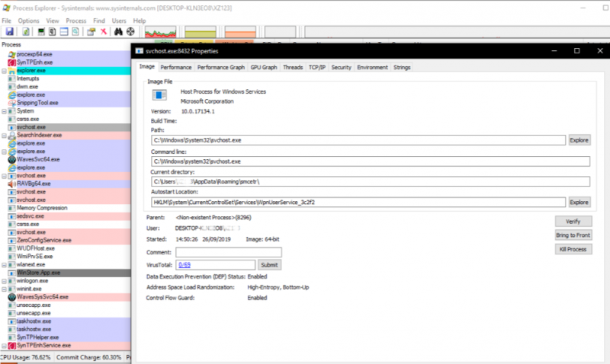Open the Options menu
The width and height of the screenshot is (610, 364).
pyautogui.click(x=28, y=21)
